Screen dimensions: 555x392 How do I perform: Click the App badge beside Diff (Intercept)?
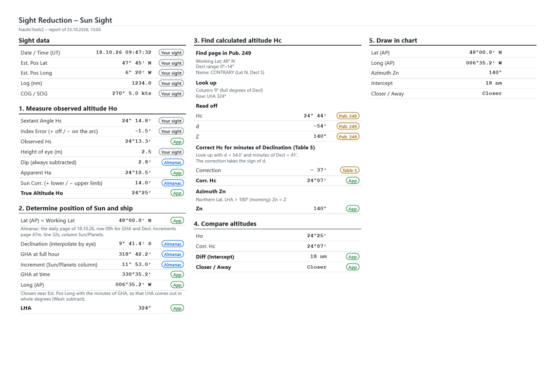(x=352, y=257)
